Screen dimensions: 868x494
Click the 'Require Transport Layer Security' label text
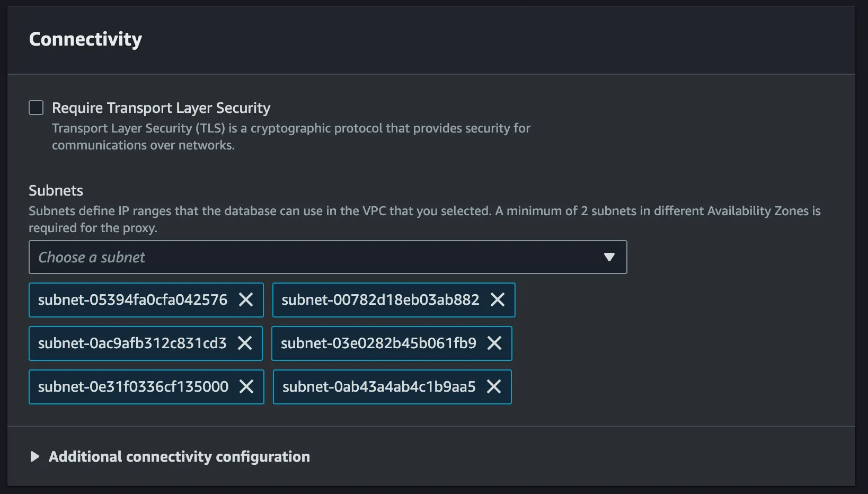coord(161,108)
